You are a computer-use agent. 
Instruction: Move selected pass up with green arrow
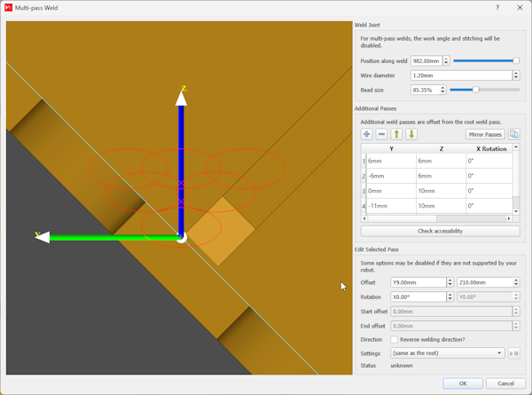[x=396, y=134]
